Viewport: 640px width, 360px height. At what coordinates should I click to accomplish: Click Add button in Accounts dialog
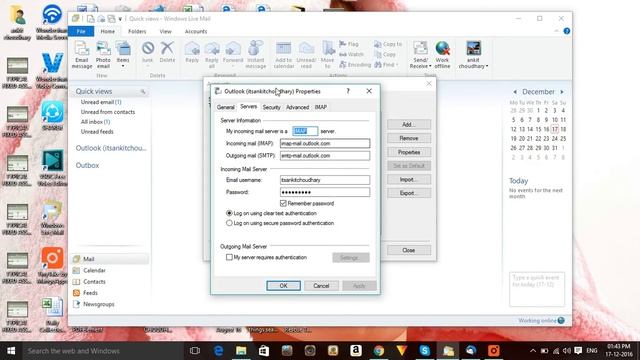[409, 124]
